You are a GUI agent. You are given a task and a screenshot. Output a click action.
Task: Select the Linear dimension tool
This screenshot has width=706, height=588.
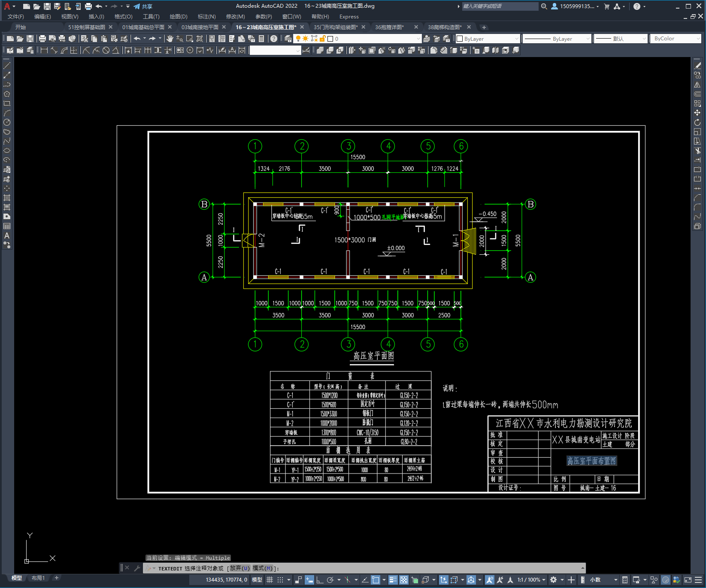44,50
